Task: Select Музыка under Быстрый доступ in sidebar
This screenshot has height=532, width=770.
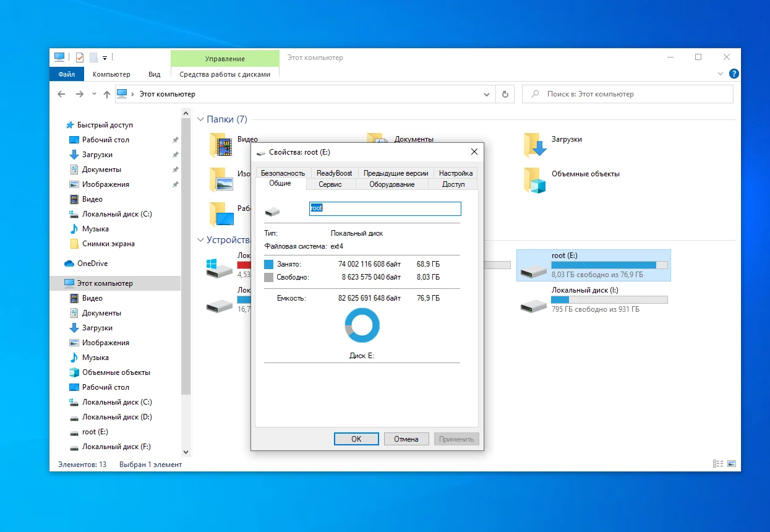Action: [95, 229]
